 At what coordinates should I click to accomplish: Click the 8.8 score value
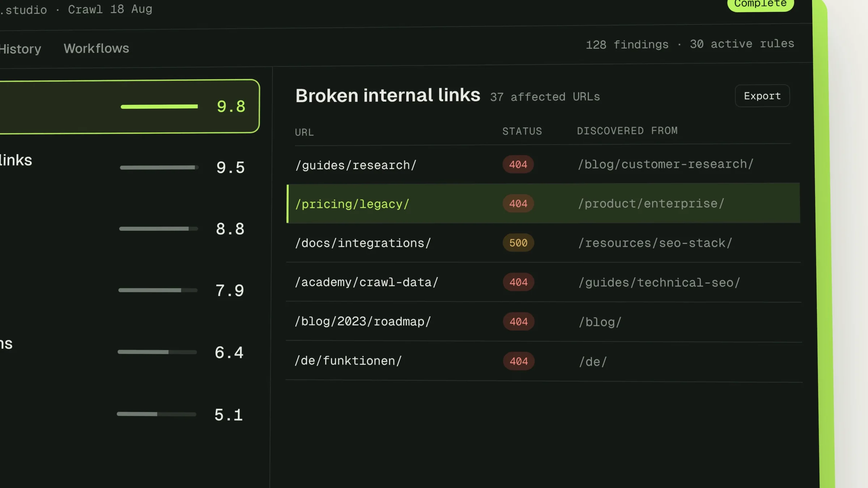(x=230, y=229)
